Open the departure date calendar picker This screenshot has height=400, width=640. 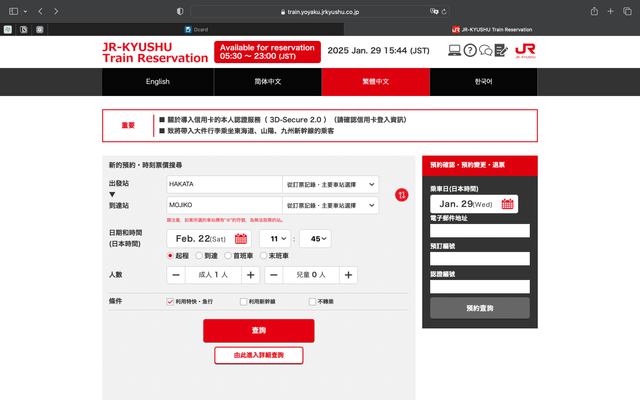click(240, 239)
